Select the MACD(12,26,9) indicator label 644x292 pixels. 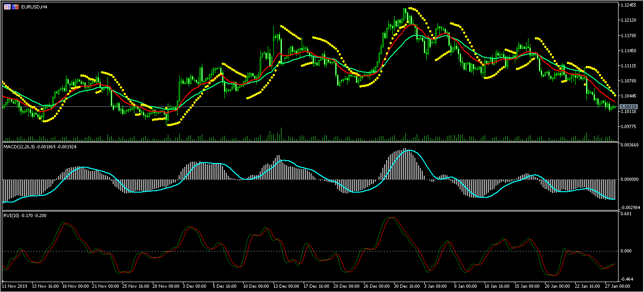(18, 147)
